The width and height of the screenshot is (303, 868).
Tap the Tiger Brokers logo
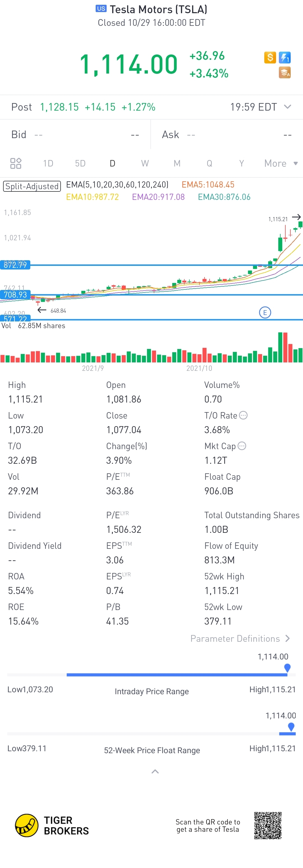pos(52,826)
